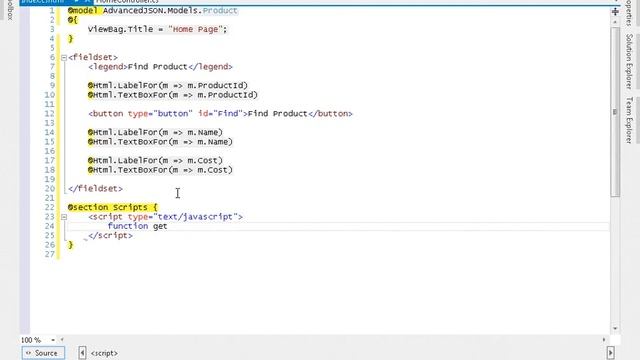Viewport: 640px width, 360px height.
Task: Click 'type="button"' attribute on line 12
Action: pyautogui.click(x=160, y=114)
